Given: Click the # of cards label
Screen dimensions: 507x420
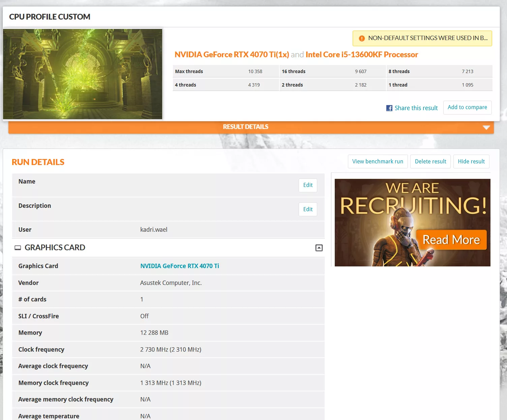Looking at the screenshot, I should coord(32,299).
